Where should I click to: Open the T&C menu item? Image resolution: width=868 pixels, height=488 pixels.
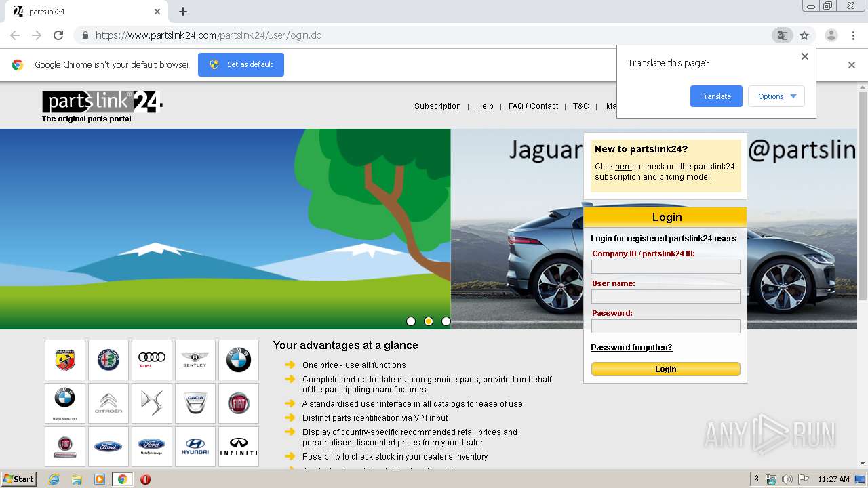click(x=580, y=106)
